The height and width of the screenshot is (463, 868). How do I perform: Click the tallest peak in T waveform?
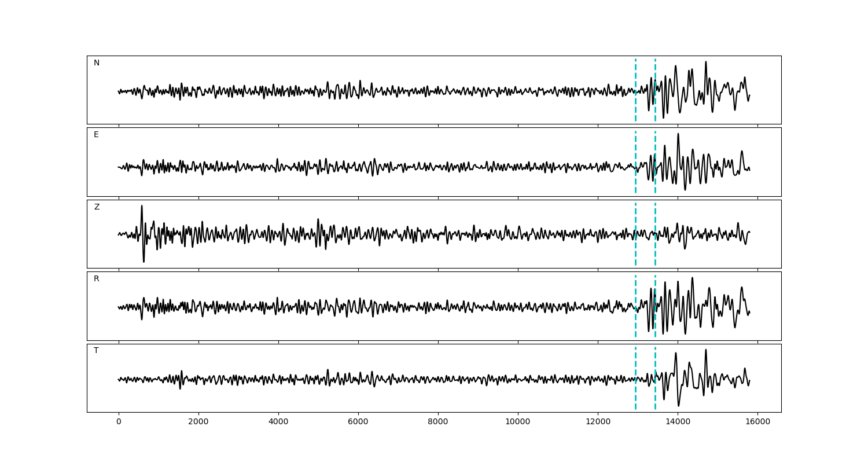pos(705,351)
